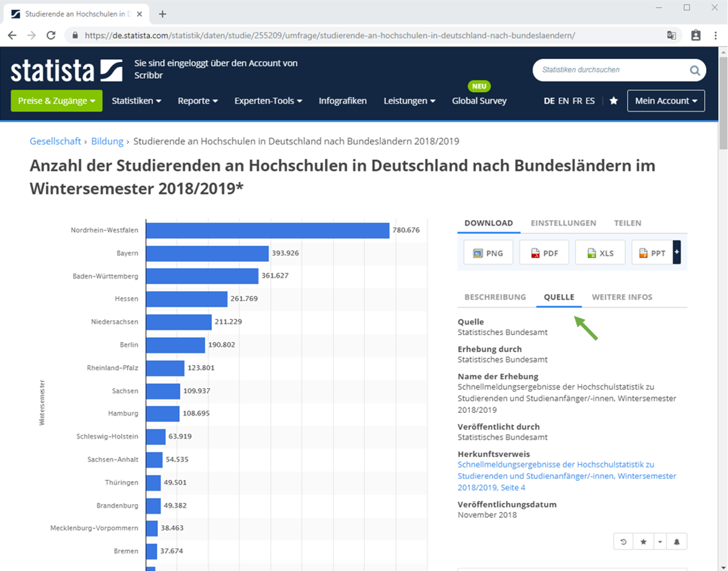Image resolution: width=728 pixels, height=571 pixels.
Task: Click the search magnifier icon
Action: (695, 70)
